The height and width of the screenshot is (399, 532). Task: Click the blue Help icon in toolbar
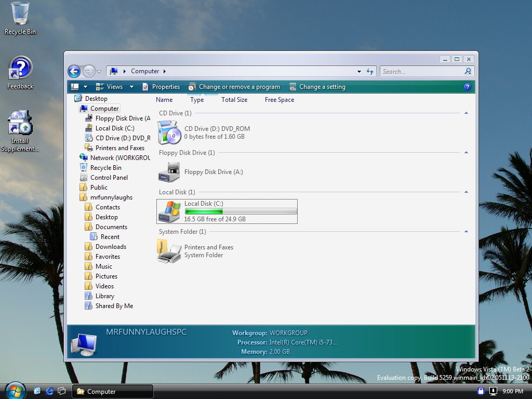[467, 87]
